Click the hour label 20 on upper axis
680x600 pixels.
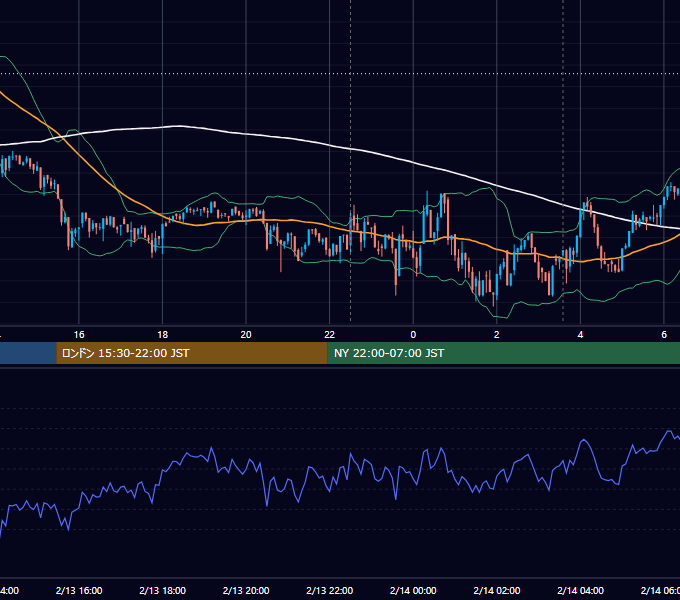click(246, 335)
